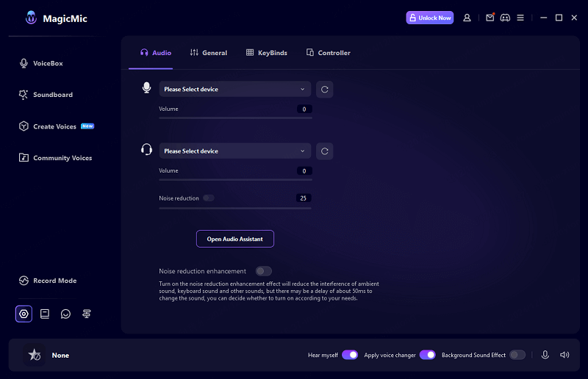Enable the Background Sound Effect switch
The width and height of the screenshot is (588, 379).
[517, 355]
